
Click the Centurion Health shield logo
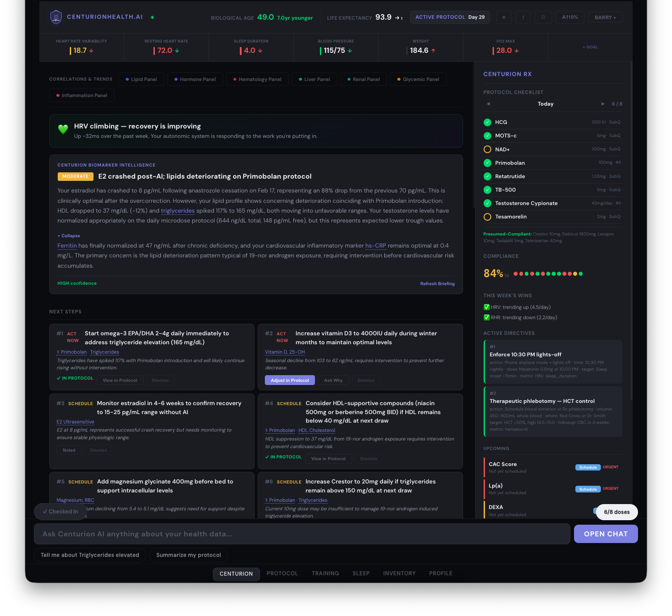pos(56,17)
